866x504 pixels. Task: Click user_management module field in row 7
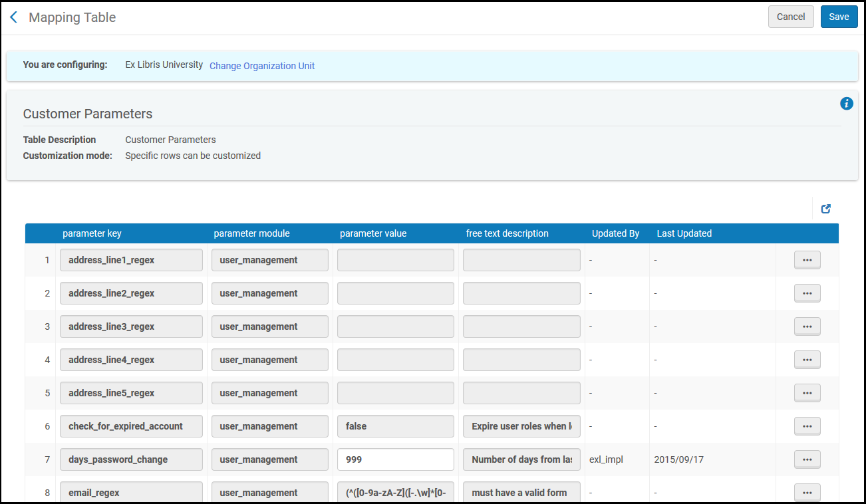click(270, 459)
